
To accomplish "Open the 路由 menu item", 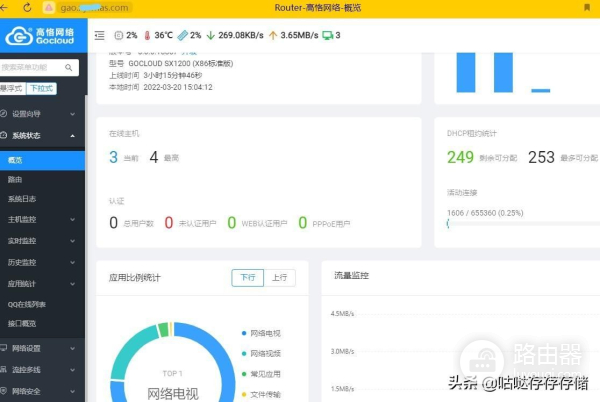I will click(42, 179).
